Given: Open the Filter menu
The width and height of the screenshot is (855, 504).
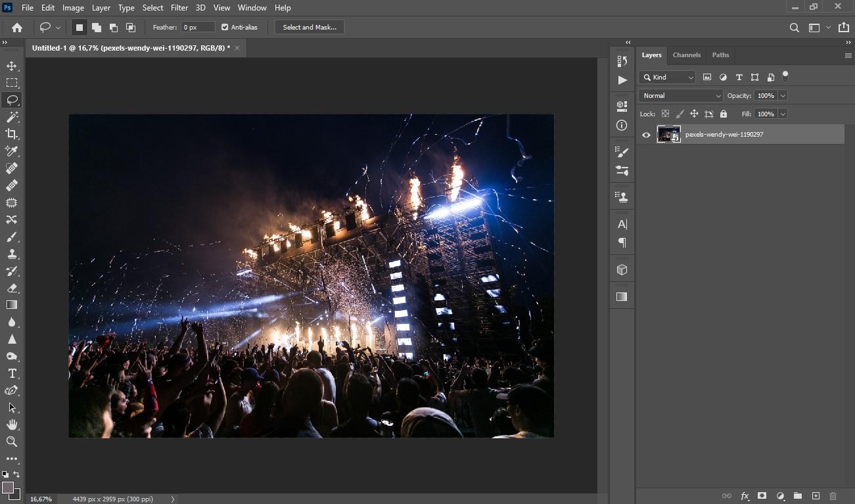Looking at the screenshot, I should click(179, 8).
